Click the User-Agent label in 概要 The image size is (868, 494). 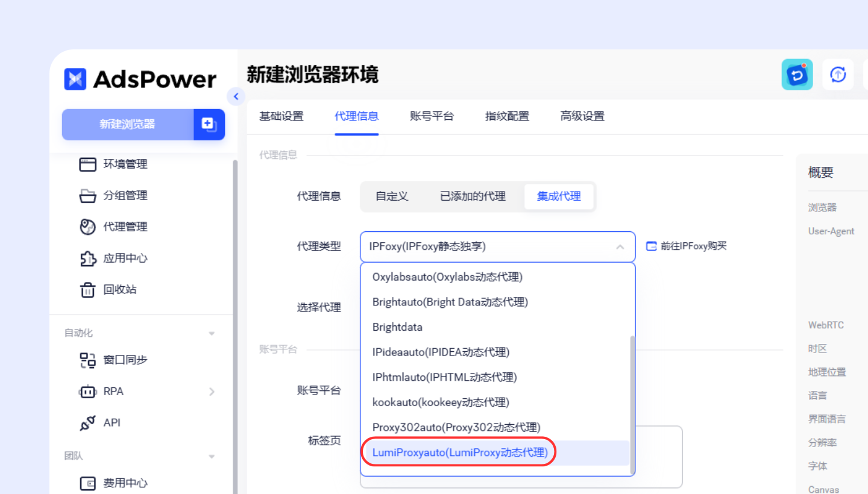831,231
